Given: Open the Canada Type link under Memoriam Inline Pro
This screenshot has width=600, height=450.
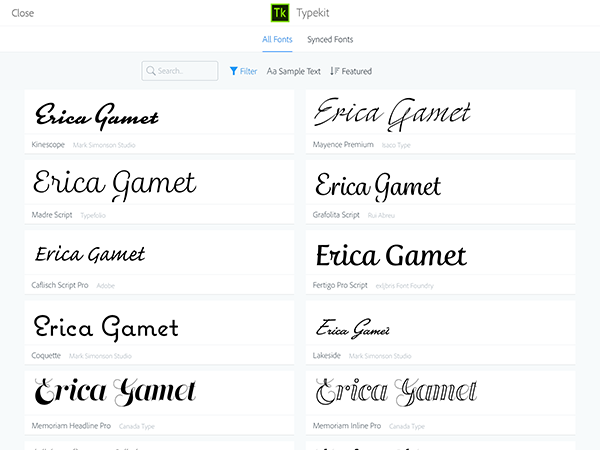Looking at the screenshot, I should (408, 426).
